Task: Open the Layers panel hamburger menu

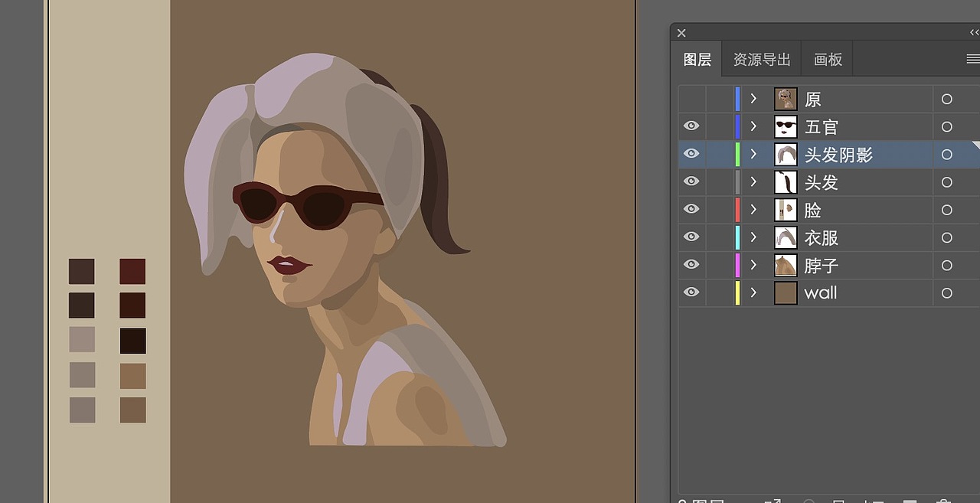Action: coord(972,59)
